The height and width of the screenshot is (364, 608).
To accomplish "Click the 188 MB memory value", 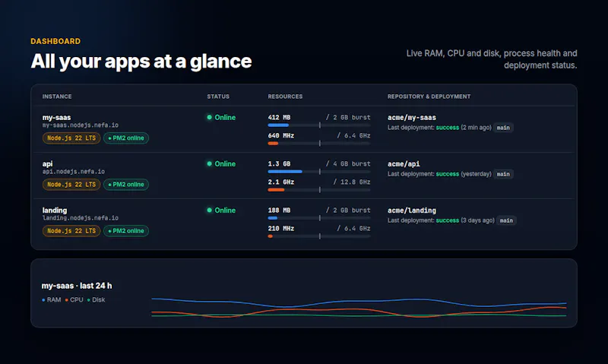I will (279, 210).
